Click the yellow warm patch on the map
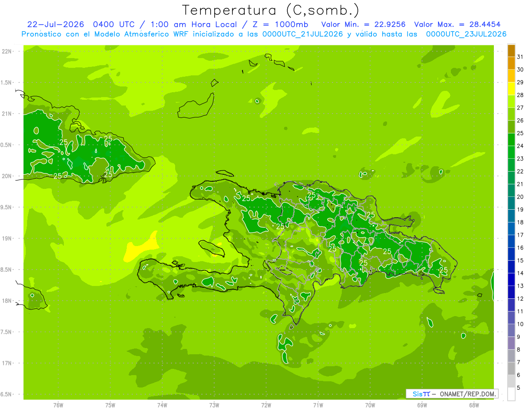 coord(141,248)
